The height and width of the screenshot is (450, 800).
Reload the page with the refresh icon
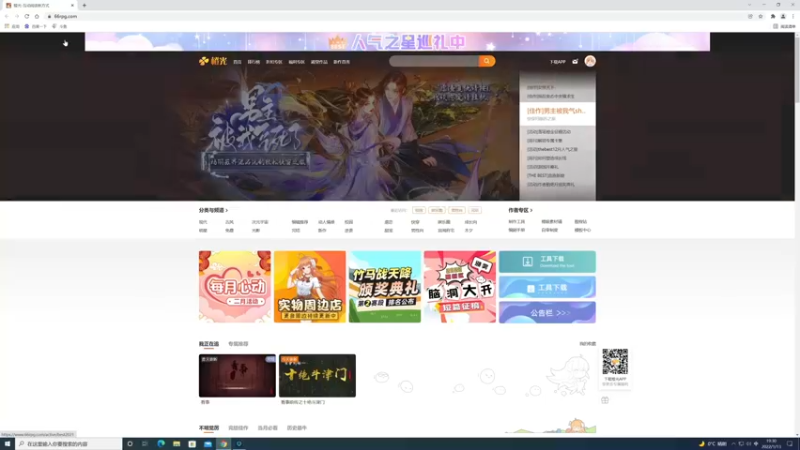pos(27,16)
